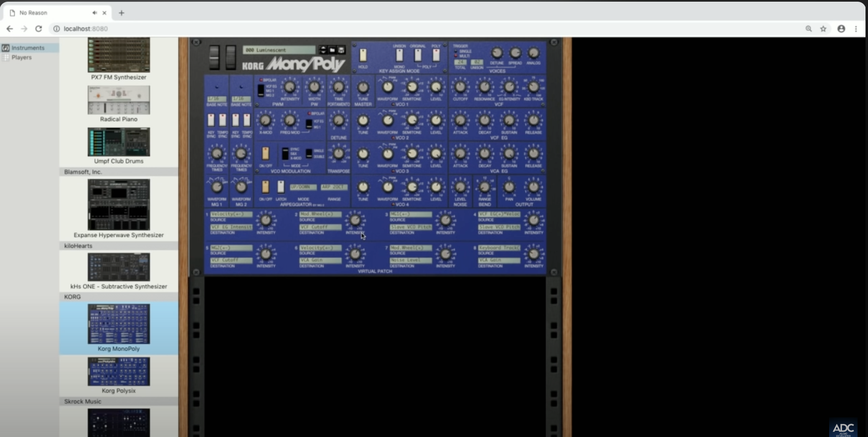Click the Master Tune knob
868x437 pixels.
point(363,87)
